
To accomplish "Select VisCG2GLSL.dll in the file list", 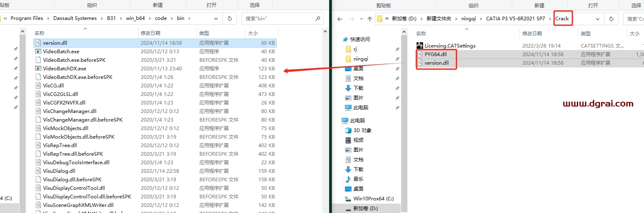I will 61,94.
